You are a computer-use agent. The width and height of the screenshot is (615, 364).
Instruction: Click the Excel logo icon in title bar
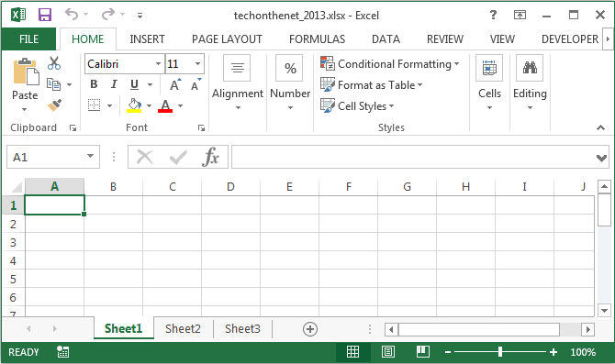(x=18, y=15)
